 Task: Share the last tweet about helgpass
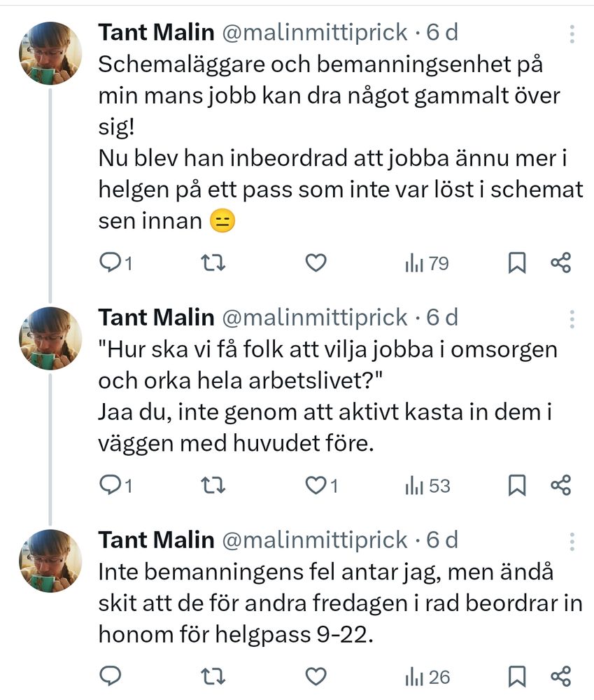(x=561, y=676)
